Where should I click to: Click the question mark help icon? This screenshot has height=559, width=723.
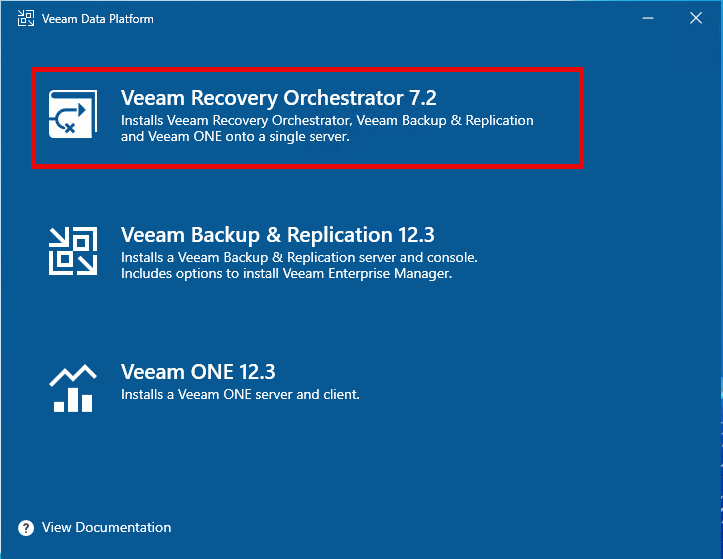(25, 528)
